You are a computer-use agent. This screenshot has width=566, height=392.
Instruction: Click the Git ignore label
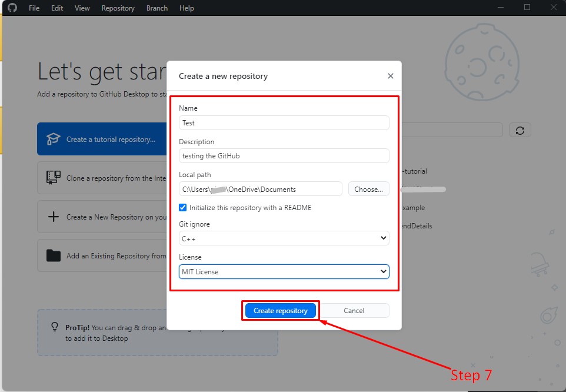[194, 224]
